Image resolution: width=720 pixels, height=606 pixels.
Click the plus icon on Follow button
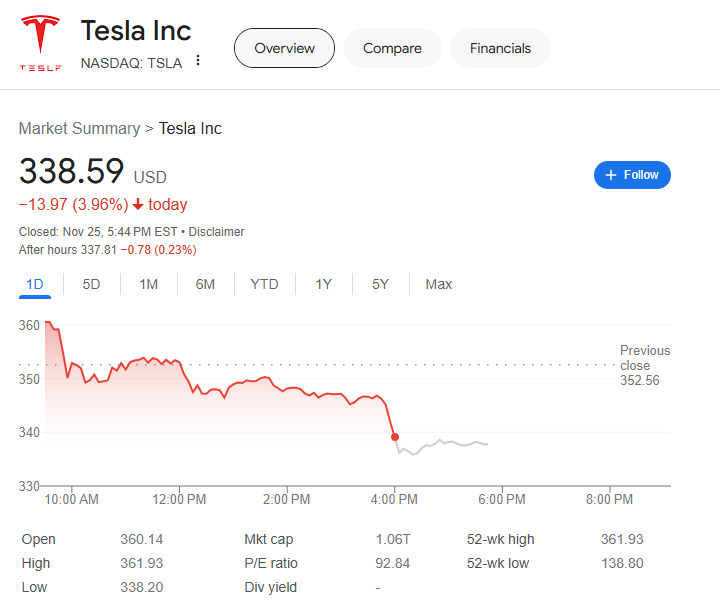pos(611,175)
